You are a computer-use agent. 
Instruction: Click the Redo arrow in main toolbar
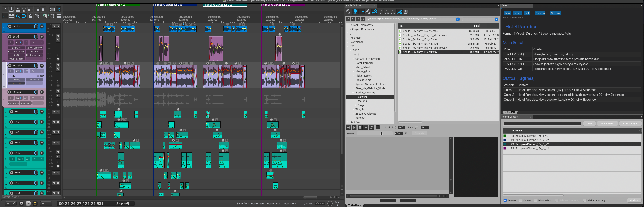pos(37,9)
